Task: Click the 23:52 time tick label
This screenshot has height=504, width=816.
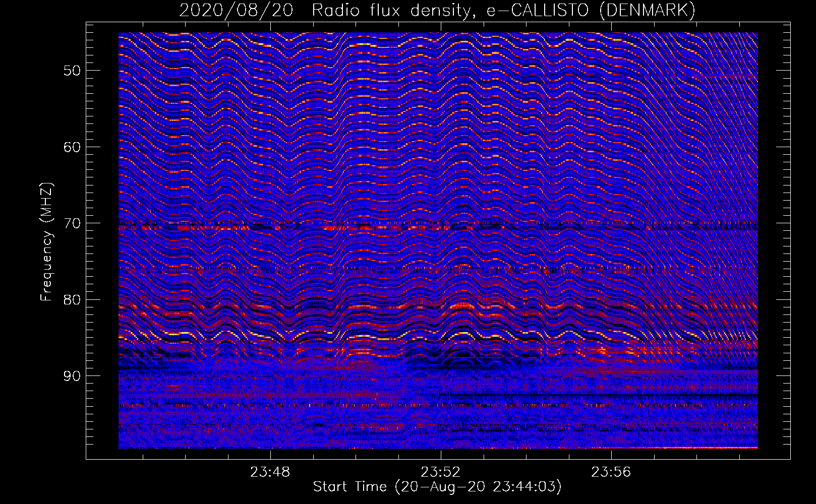Action: [441, 472]
